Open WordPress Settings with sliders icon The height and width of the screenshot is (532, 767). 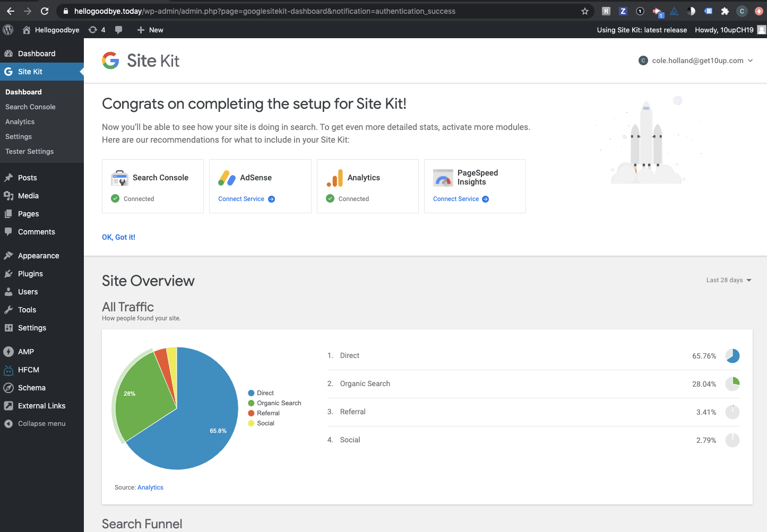(x=42, y=328)
